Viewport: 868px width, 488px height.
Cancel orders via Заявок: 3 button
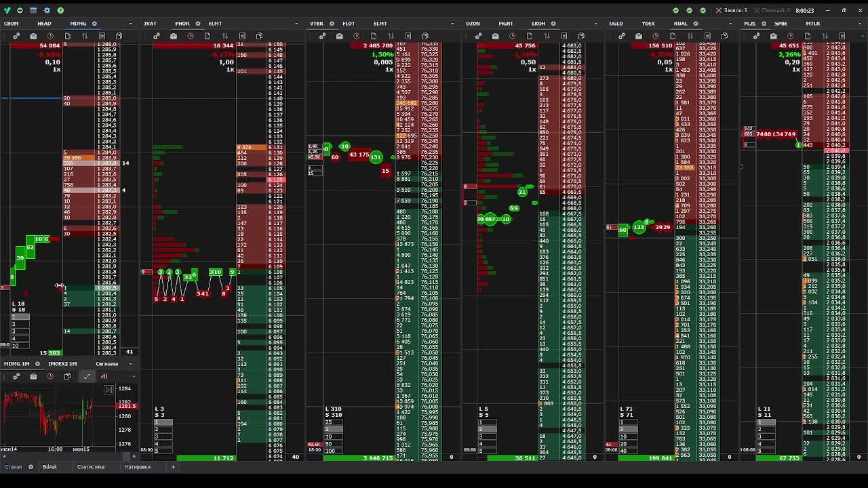[732, 10]
